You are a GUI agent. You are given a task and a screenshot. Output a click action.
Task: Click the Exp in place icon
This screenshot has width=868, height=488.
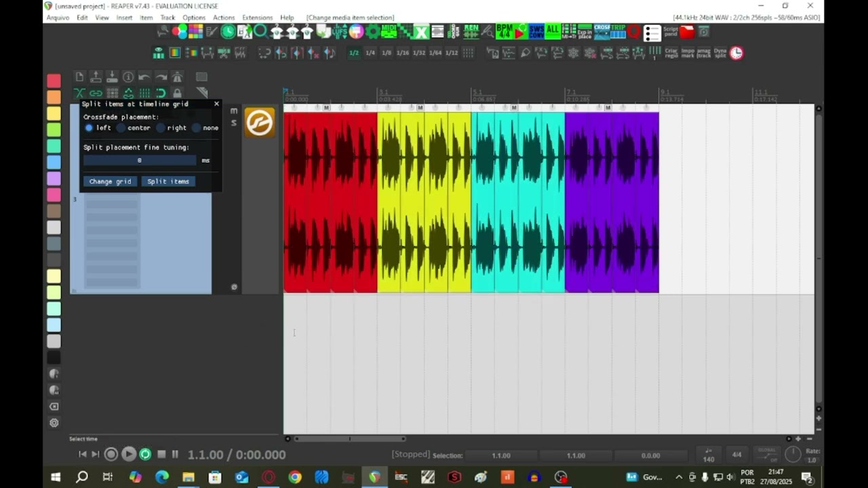coord(585,31)
